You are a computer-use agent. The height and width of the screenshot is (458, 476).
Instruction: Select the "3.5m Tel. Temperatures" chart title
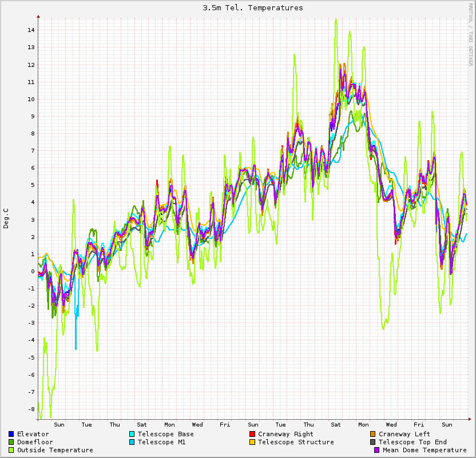coord(253,8)
